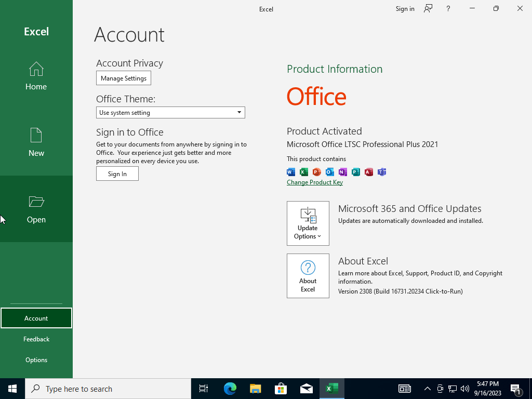Viewport: 532px width, 399px height.
Task: Open File Explorer from the taskbar
Action: click(x=255, y=389)
